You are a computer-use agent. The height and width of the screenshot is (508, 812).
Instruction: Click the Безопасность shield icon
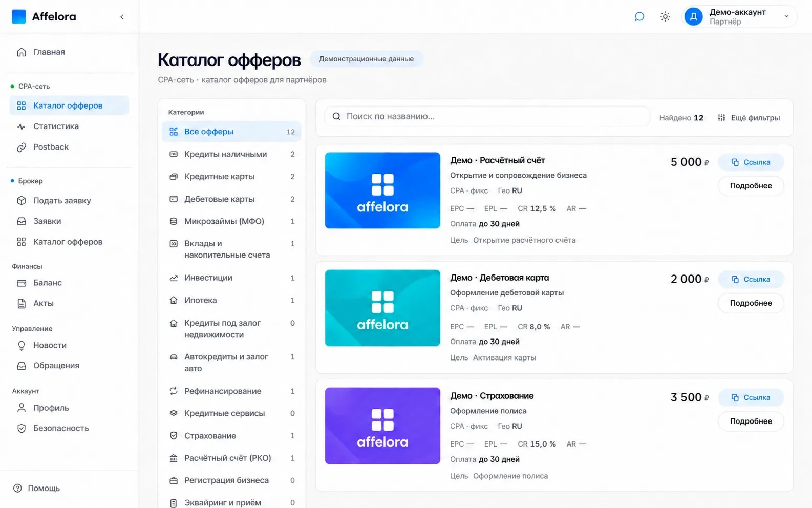coord(22,429)
